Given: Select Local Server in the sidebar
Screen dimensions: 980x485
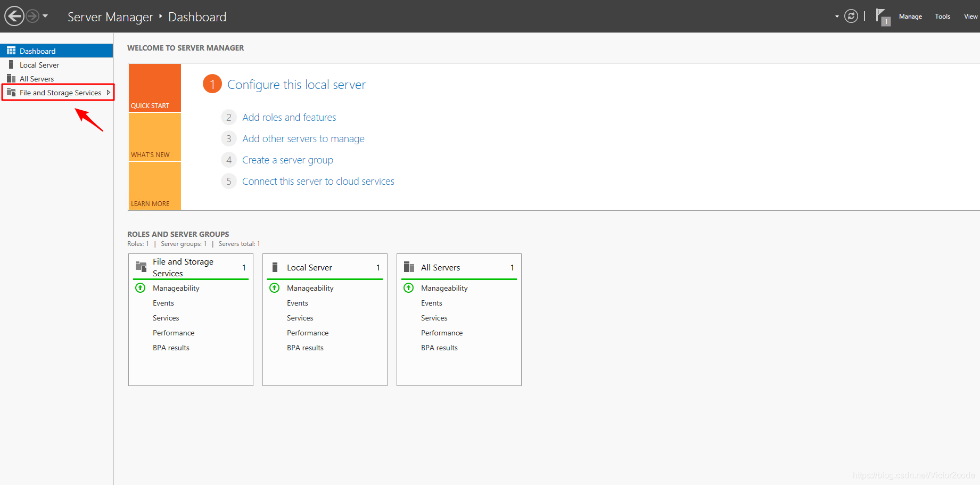Looking at the screenshot, I should [x=39, y=65].
